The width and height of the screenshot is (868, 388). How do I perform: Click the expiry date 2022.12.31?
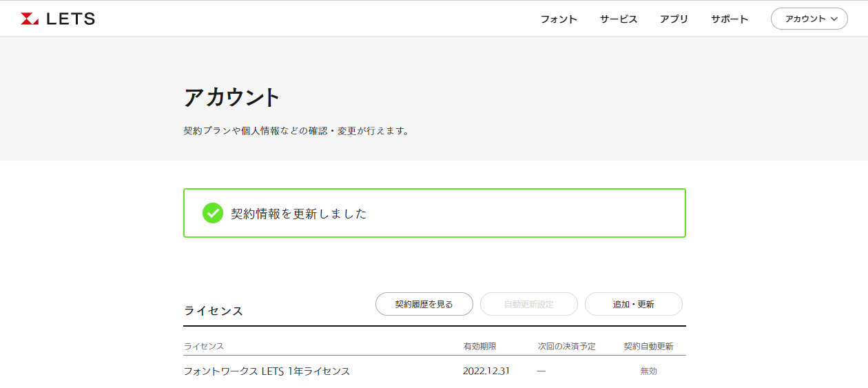pyautogui.click(x=486, y=371)
